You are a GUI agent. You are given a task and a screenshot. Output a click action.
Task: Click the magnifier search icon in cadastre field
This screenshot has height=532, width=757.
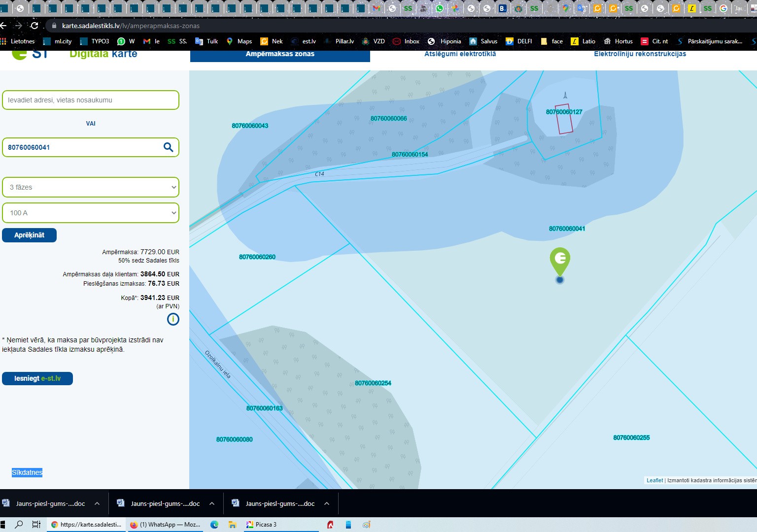[x=168, y=147]
